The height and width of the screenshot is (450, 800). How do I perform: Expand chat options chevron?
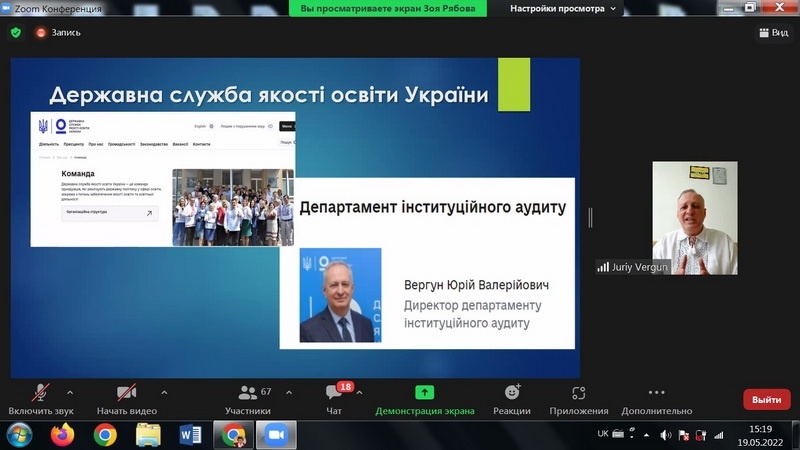pos(360,392)
